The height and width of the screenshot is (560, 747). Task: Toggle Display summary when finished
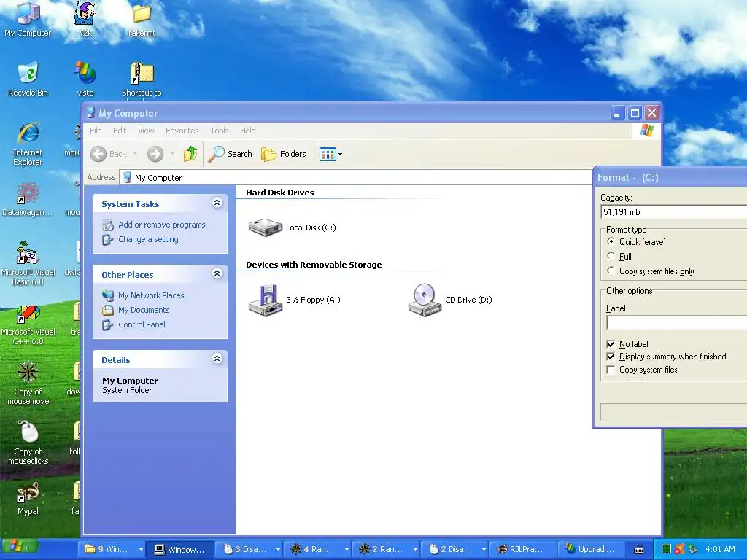coord(611,357)
